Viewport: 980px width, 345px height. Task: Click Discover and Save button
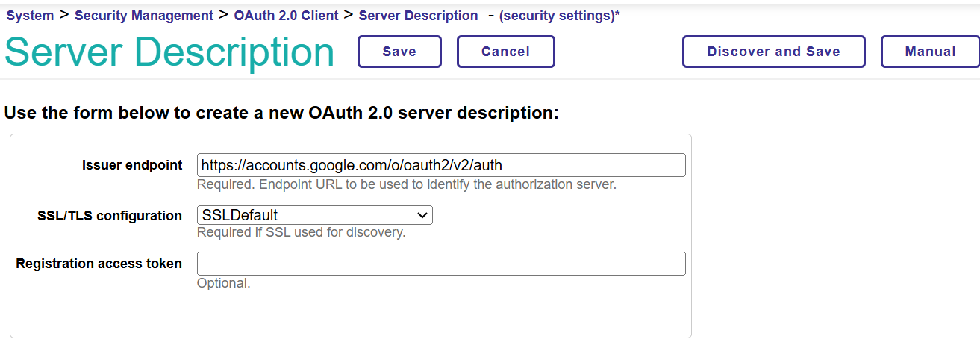[x=773, y=52]
